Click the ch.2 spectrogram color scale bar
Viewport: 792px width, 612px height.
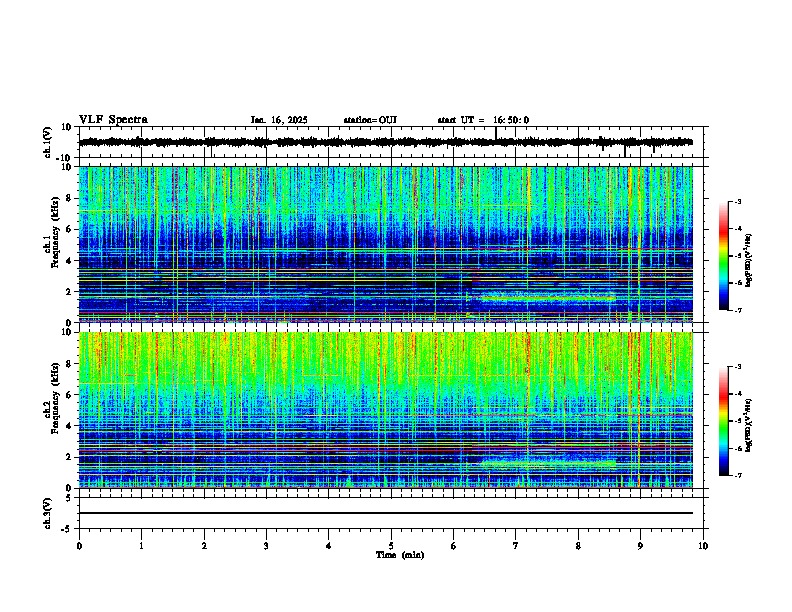coord(723,421)
